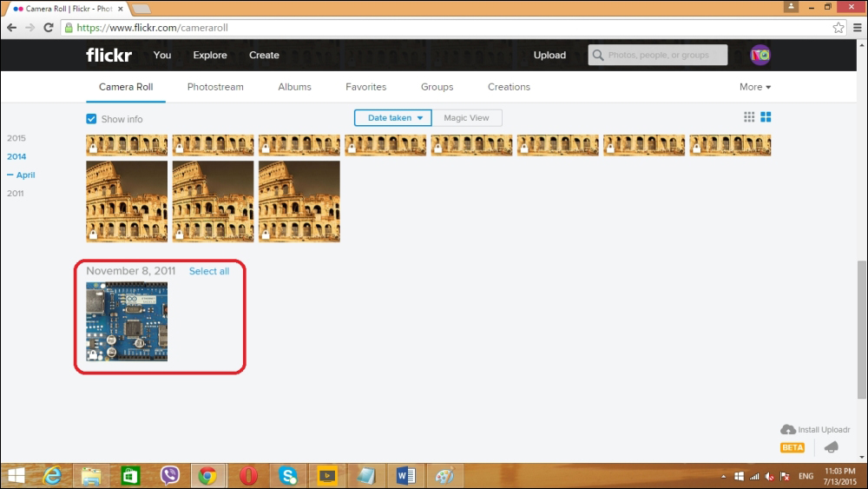This screenshot has height=489, width=868.
Task: Jump to April in timeline
Action: click(x=25, y=175)
